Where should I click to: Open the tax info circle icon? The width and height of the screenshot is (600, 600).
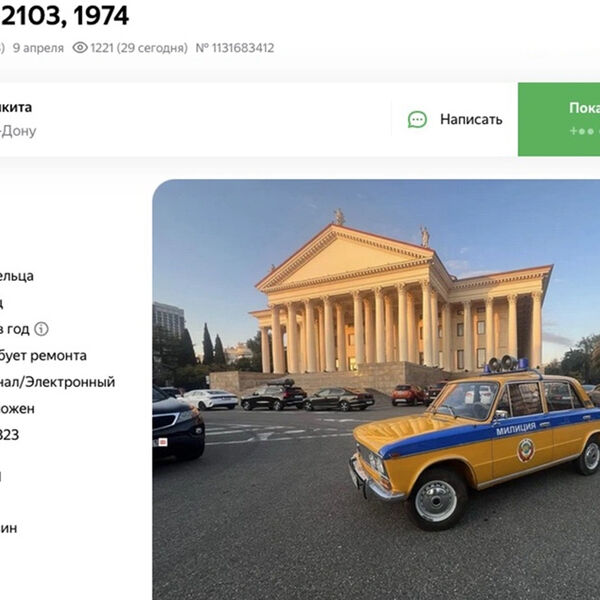tap(42, 329)
